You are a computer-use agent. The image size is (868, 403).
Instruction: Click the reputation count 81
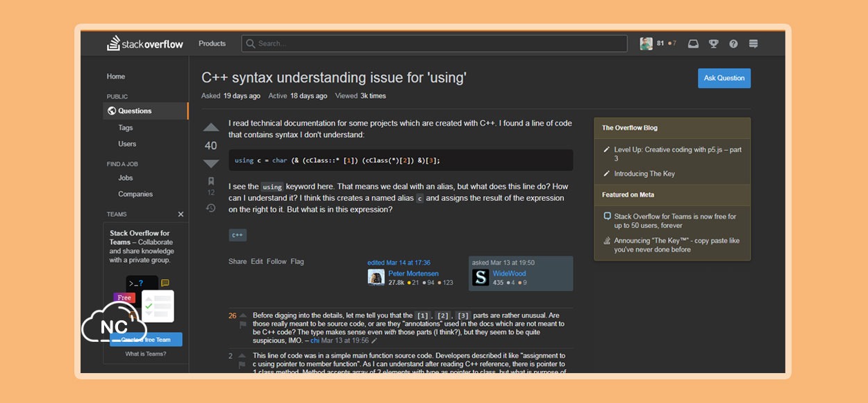coord(660,44)
